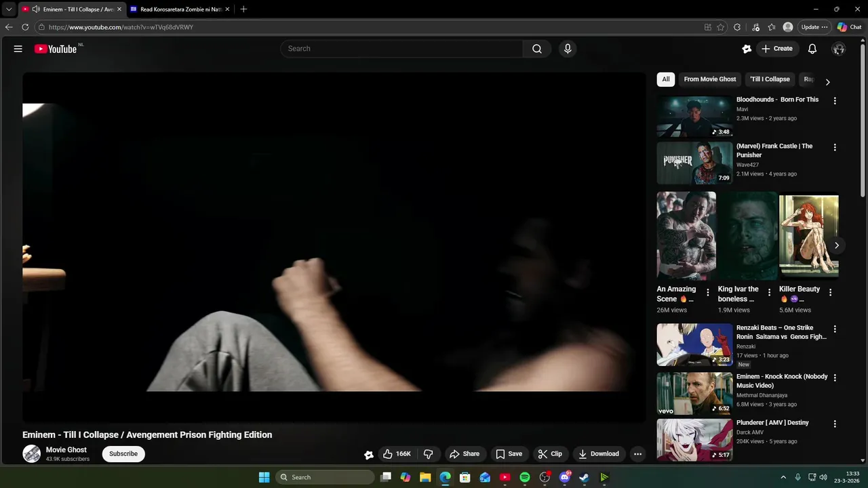
Task: Refresh the page in browser toolbar
Action: click(x=25, y=27)
